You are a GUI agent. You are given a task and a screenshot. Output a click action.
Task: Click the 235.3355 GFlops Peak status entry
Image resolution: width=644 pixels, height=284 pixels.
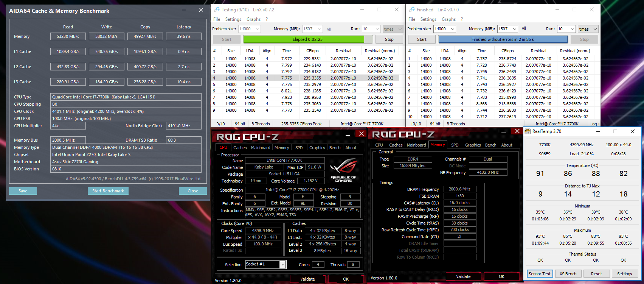[301, 124]
